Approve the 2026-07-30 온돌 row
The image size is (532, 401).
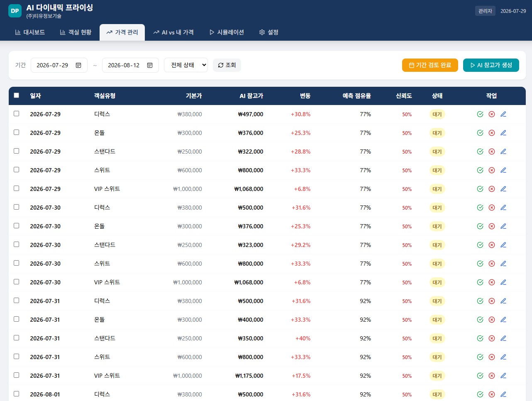pos(480,226)
